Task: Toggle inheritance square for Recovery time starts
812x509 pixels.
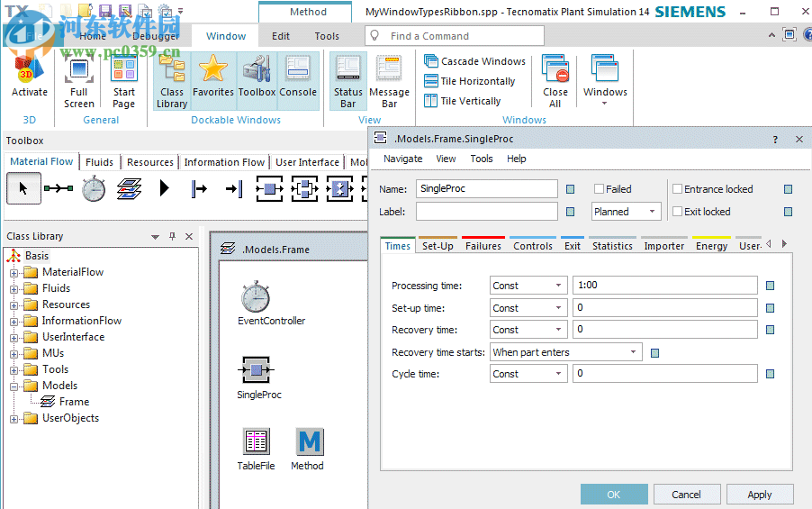Action: (655, 353)
